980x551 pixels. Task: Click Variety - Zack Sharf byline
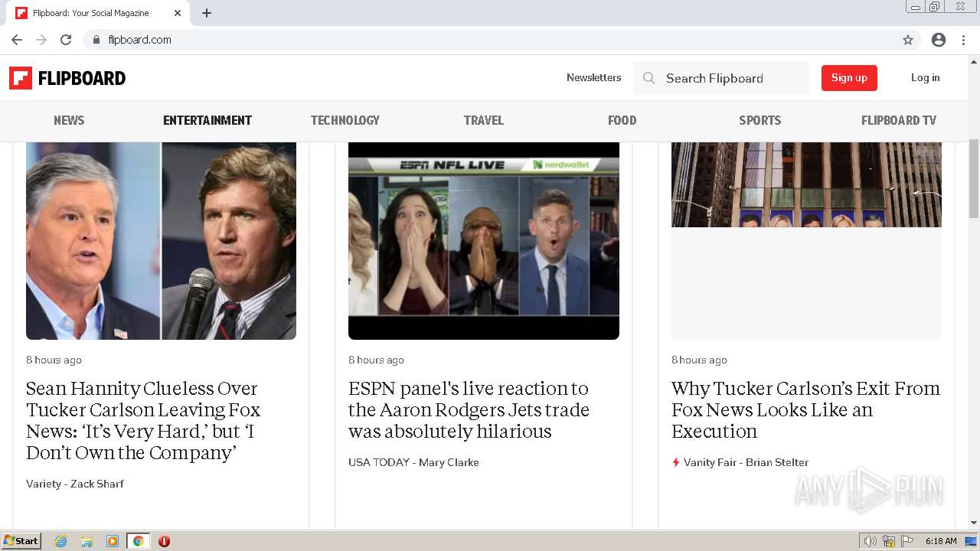point(75,484)
